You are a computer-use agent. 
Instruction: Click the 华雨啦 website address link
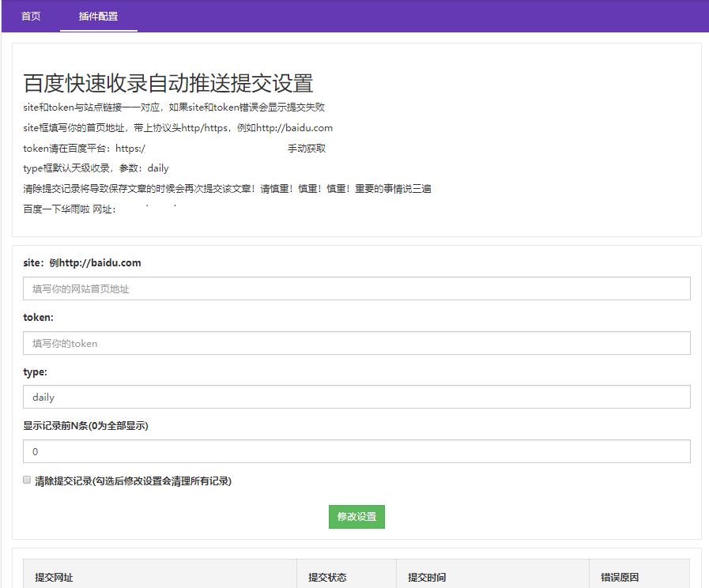coord(158,207)
